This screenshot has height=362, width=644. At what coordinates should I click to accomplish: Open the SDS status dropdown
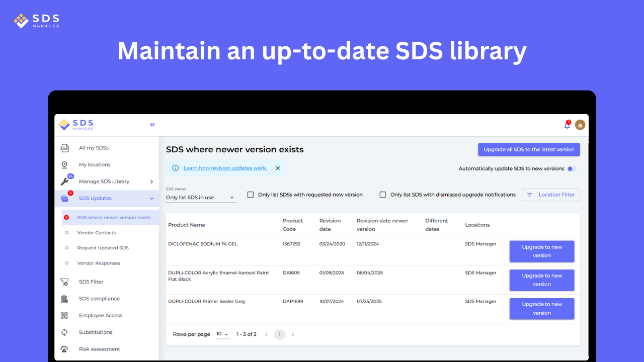(x=201, y=198)
